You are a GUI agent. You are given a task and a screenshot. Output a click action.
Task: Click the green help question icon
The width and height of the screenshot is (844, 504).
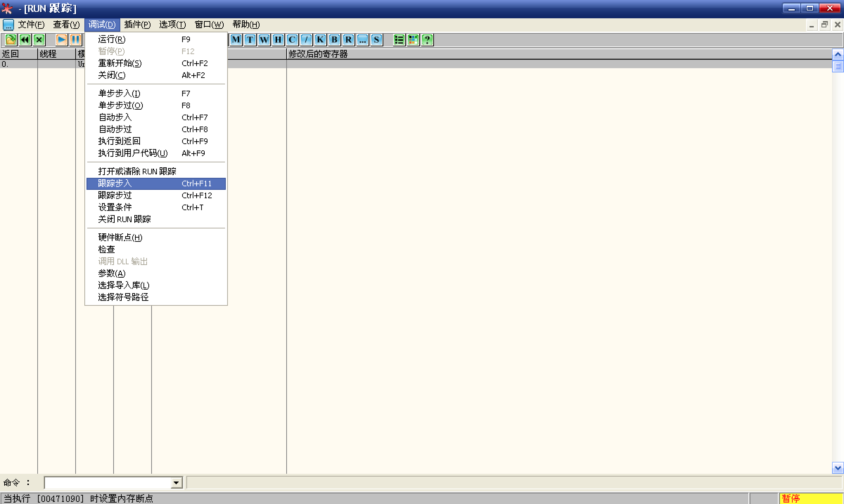click(427, 40)
